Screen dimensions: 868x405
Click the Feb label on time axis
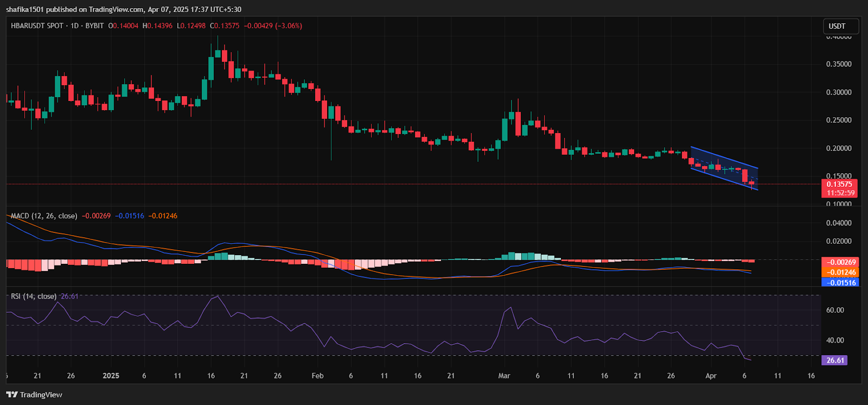coord(317,376)
